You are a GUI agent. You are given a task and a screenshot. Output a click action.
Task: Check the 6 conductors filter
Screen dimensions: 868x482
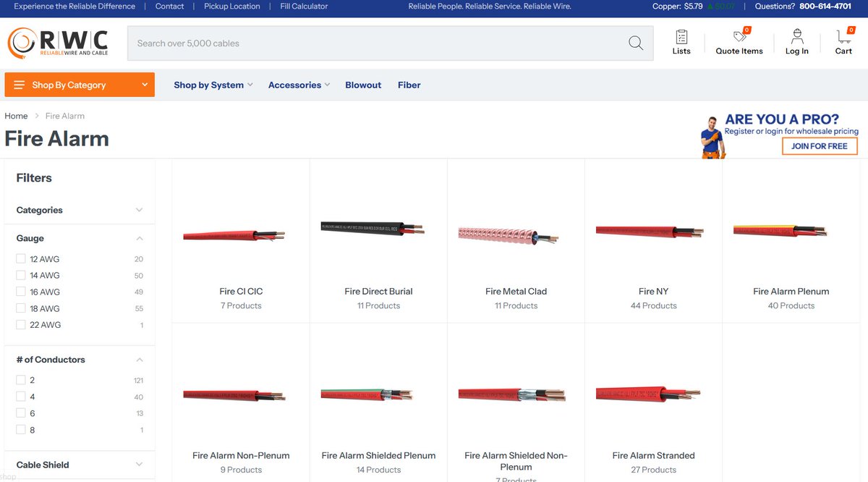click(x=21, y=413)
